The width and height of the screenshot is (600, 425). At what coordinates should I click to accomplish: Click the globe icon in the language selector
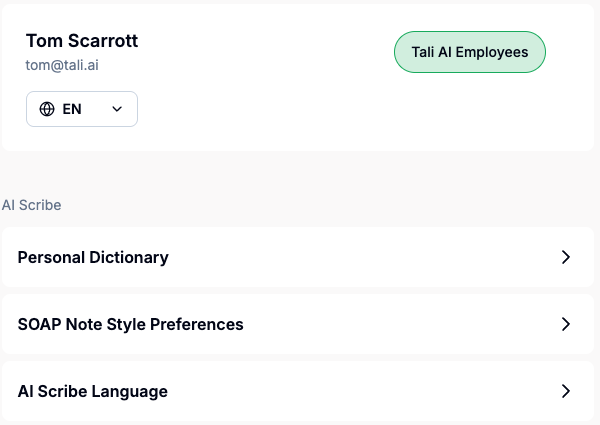pyautogui.click(x=47, y=109)
